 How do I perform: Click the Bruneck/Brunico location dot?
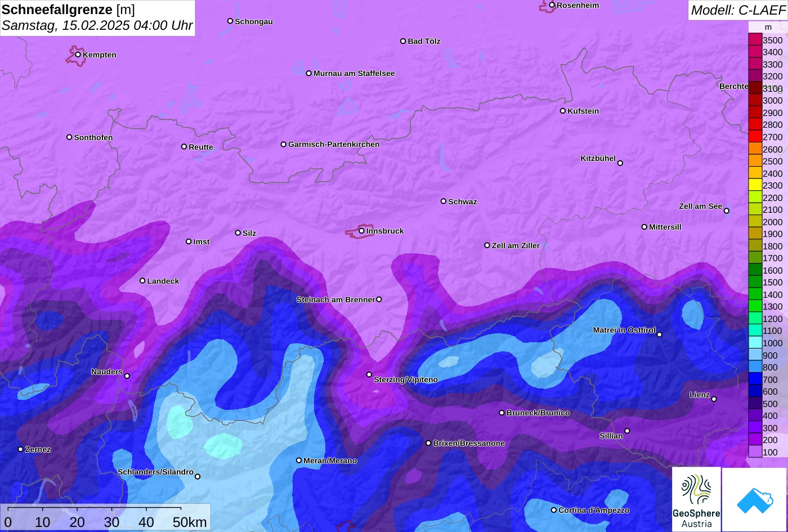click(x=502, y=413)
